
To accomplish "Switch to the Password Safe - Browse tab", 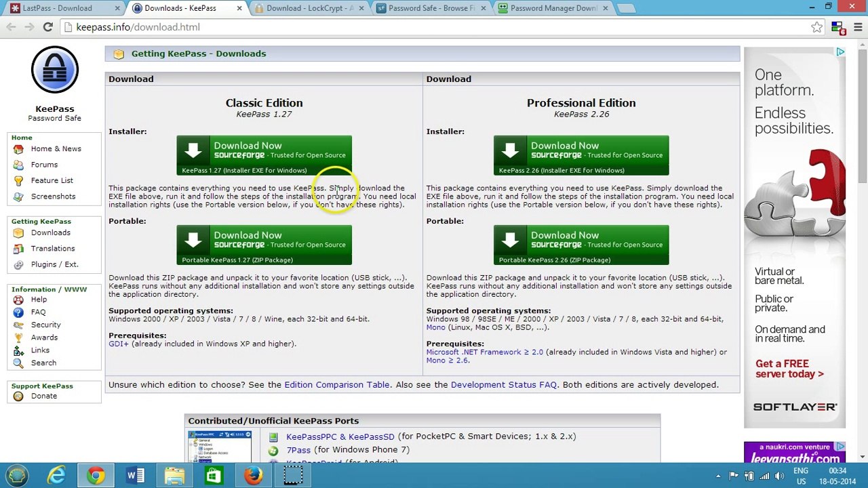I will point(431,8).
